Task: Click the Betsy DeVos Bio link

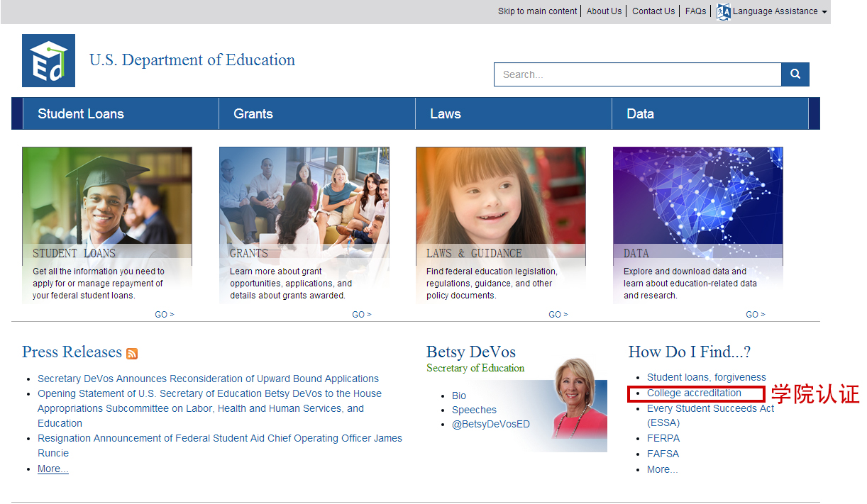Action: point(459,396)
